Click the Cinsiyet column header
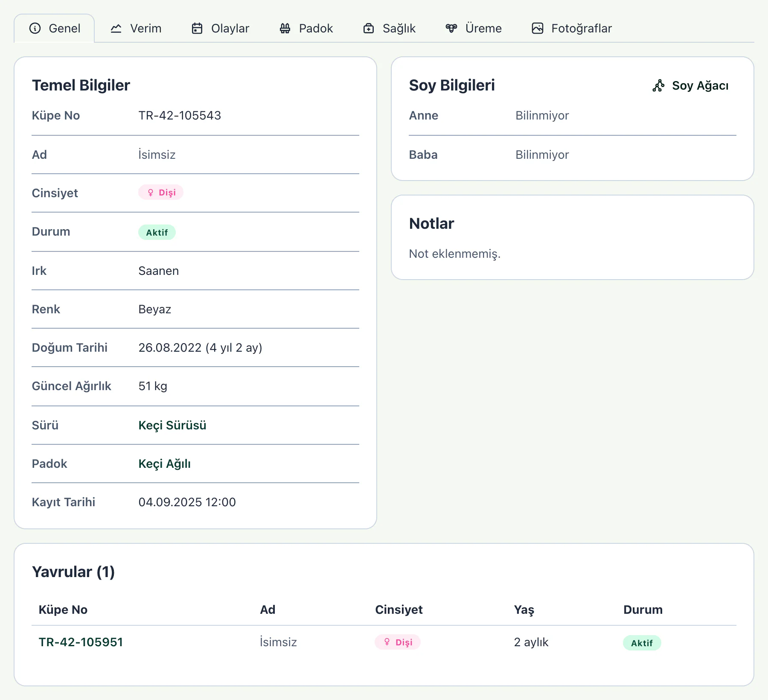 [x=399, y=610]
